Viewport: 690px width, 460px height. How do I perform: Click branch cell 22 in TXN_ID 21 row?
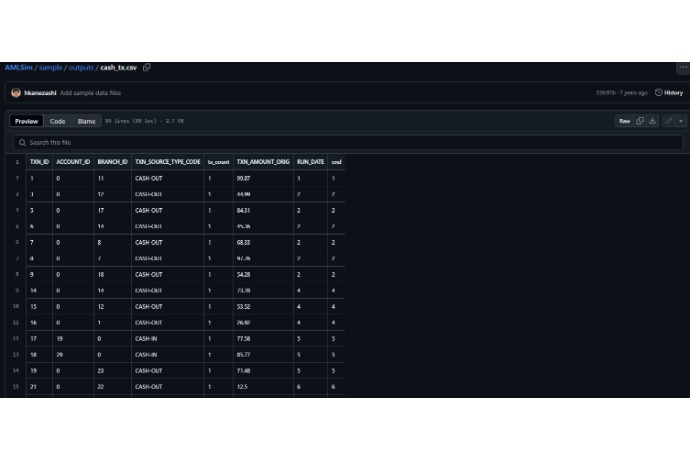[x=113, y=387]
